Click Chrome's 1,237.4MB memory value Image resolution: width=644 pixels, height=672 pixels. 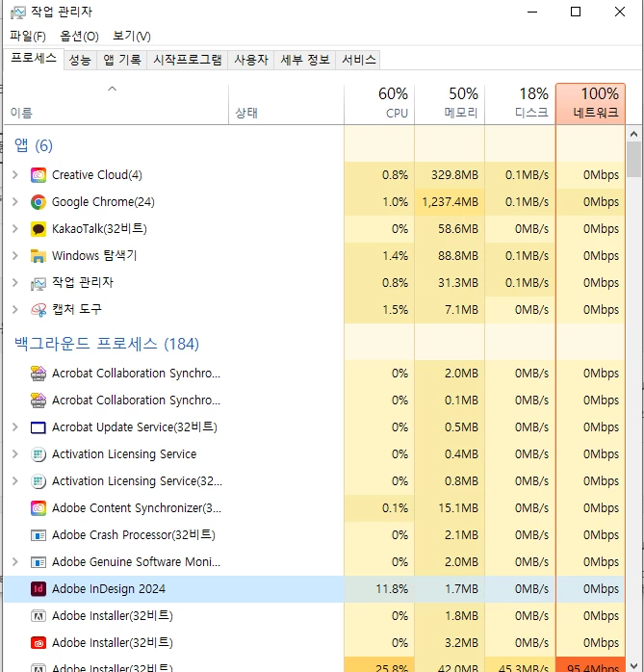pyautogui.click(x=450, y=202)
